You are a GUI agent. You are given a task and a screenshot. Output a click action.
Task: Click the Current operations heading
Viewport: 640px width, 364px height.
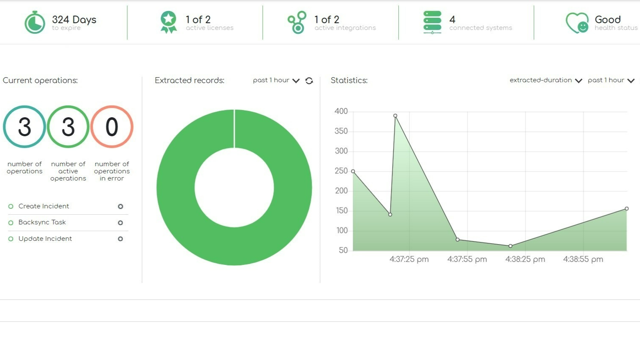click(41, 80)
